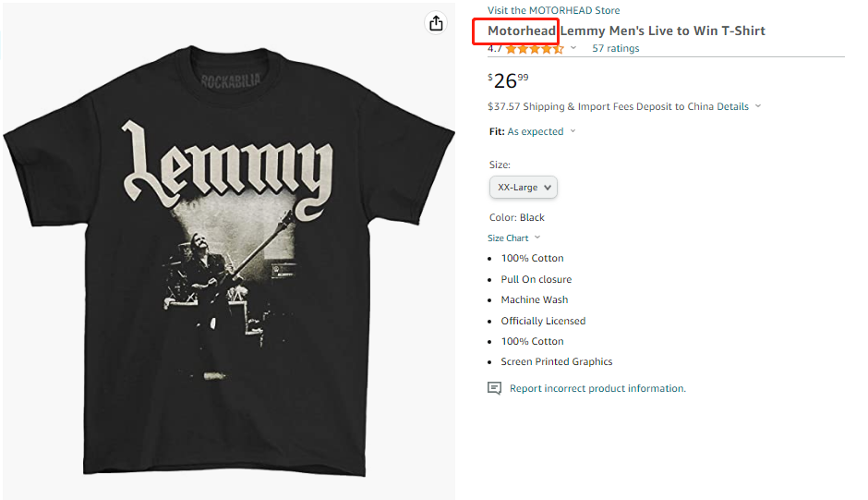Visit the MOTORHEAD Store link
Screen dimensions: 868x500
[553, 10]
